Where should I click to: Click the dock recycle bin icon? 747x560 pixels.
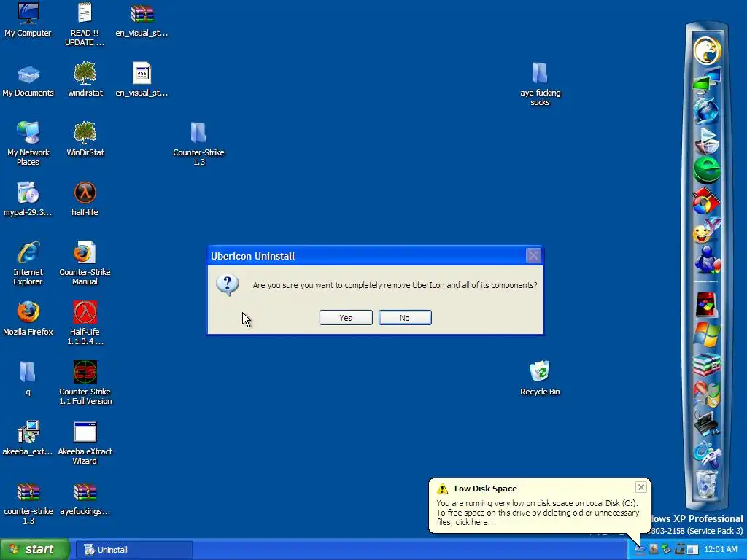click(707, 484)
